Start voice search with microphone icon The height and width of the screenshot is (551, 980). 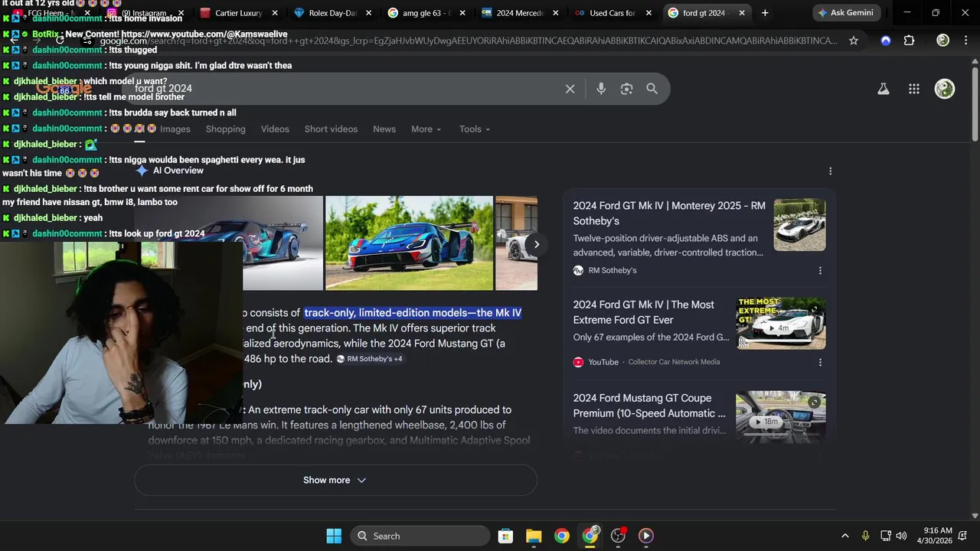601,89
